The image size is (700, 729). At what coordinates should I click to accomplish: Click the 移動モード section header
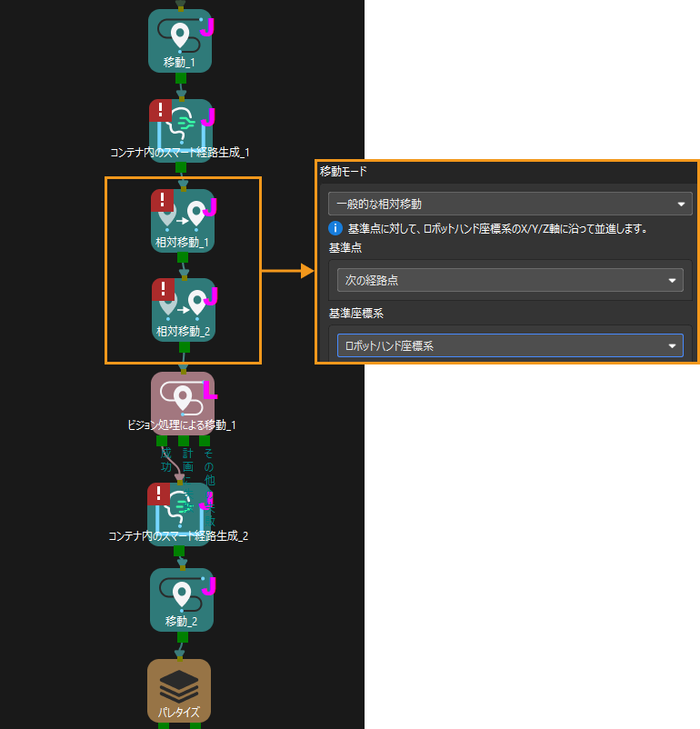[x=344, y=172]
